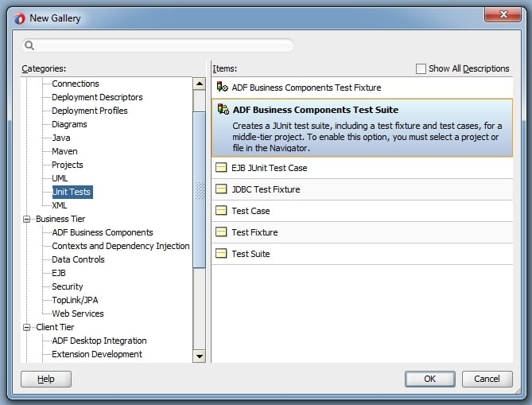Viewport: 532px width, 405px height.
Task: Click the categories vertical scrollbar thumb
Action: coord(199,190)
